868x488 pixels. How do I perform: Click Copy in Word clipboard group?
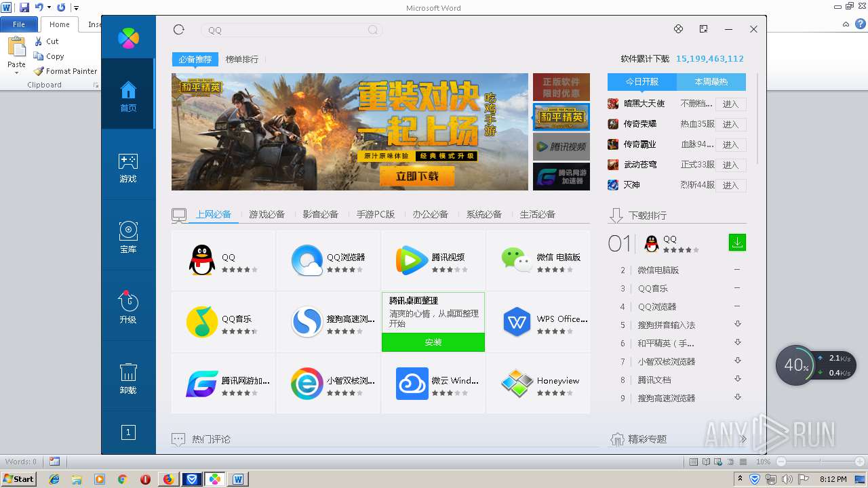coord(49,56)
